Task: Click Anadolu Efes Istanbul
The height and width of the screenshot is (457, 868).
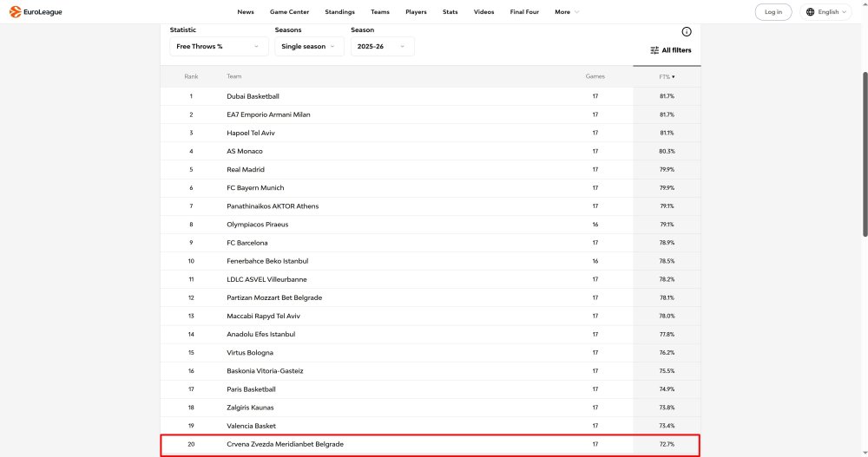Action: 260,334
